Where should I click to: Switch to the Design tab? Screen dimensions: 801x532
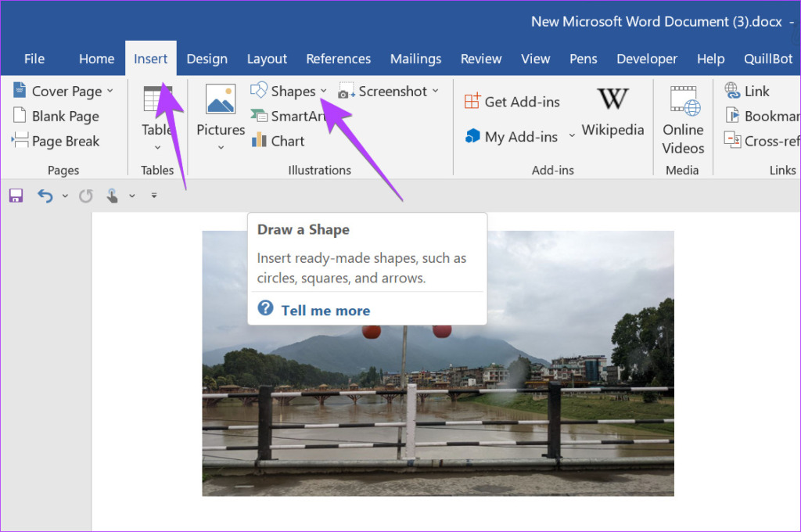[x=207, y=59]
